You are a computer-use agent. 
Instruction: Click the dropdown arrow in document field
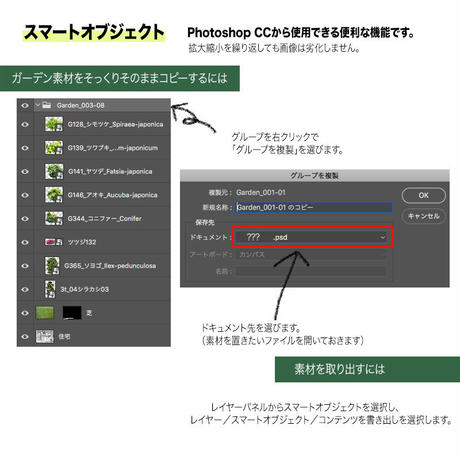click(x=383, y=237)
